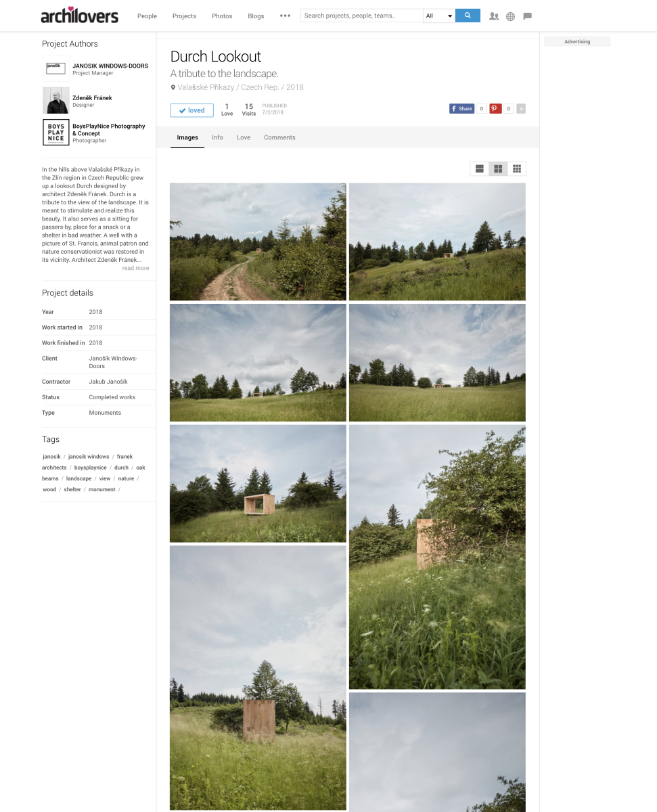Click the BoysPlayNice photographer logo

(x=55, y=133)
